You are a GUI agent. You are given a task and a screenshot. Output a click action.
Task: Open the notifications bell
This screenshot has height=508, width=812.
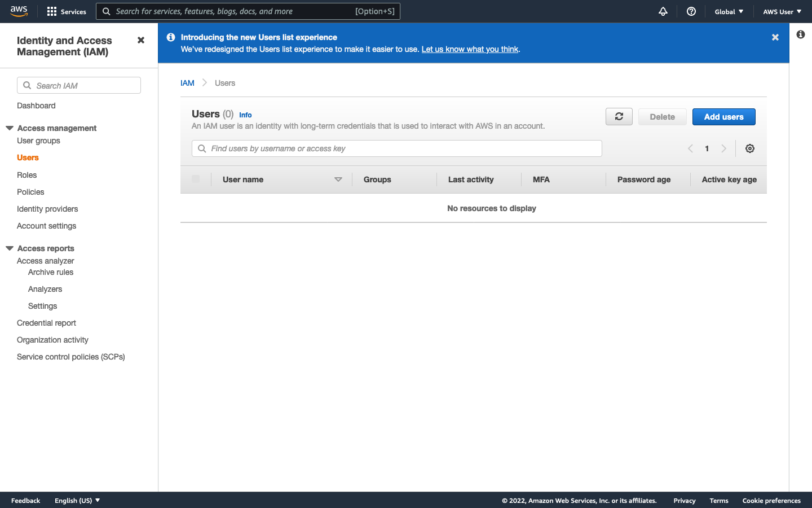pos(663,11)
